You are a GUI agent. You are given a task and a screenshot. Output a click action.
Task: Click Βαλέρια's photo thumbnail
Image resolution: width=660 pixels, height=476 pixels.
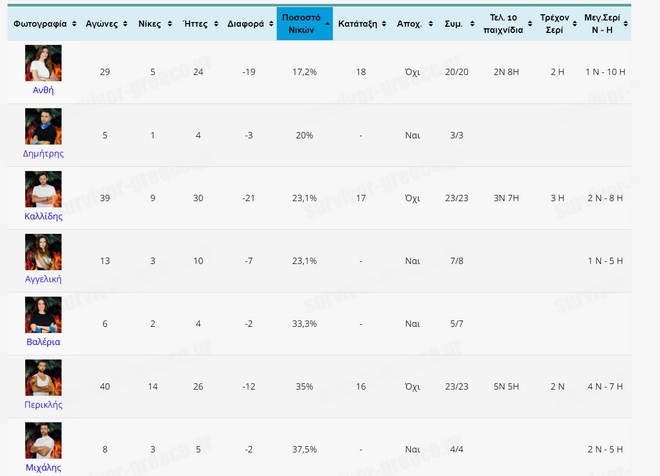[x=43, y=315]
